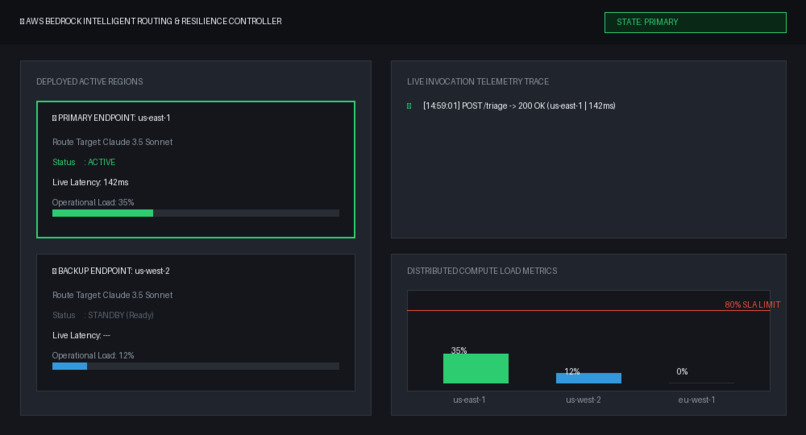Click the DISTRIBUTED COMPUTE LOAD METRICS heading
Image resolution: width=806 pixels, height=435 pixels.
(482, 271)
